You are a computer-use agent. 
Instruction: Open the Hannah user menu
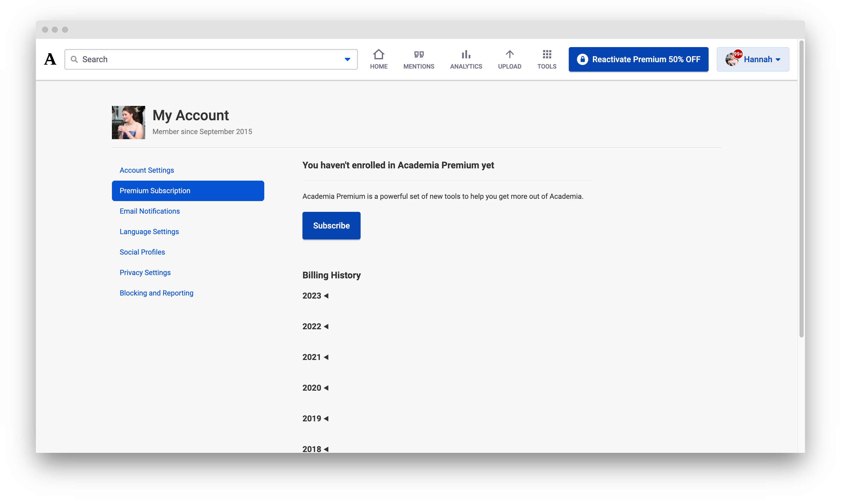pyautogui.click(x=752, y=59)
